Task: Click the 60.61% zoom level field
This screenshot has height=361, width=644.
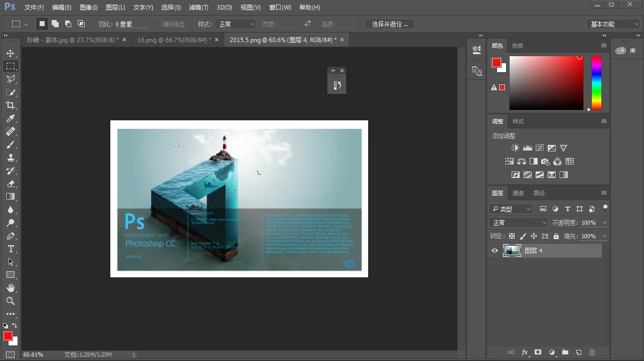Action: click(34, 354)
